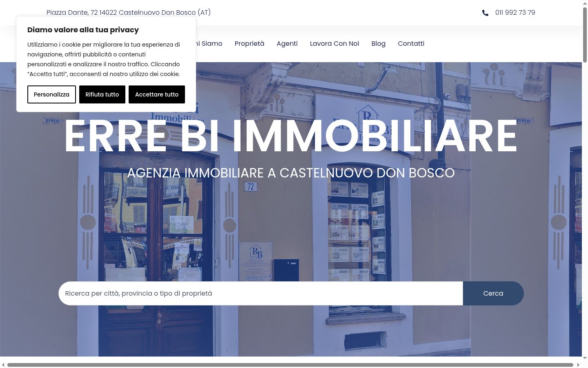Open the Lavora Con Noi page
The width and height of the screenshot is (588, 368).
[334, 44]
